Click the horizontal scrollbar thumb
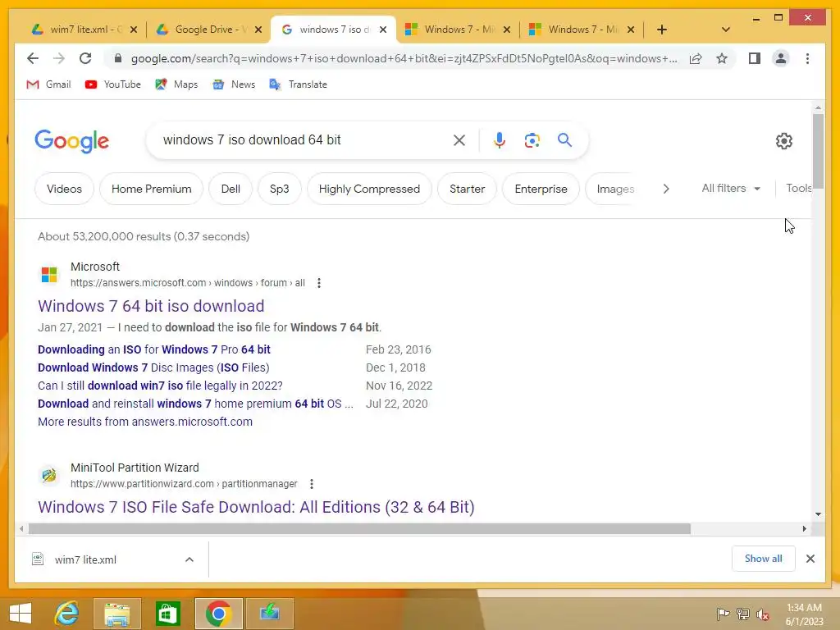The width and height of the screenshot is (840, 630). (359, 529)
